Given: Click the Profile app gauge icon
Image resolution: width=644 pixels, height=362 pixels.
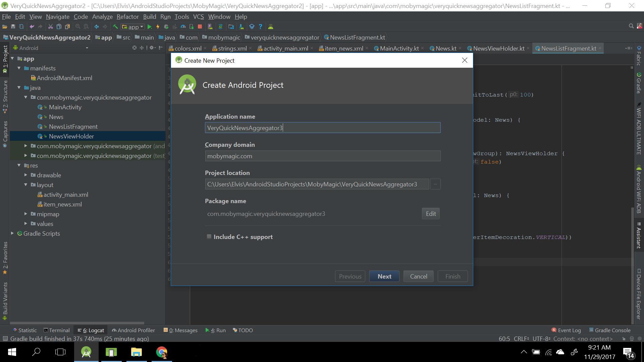Looking at the screenshot, I should pyautogui.click(x=183, y=27).
